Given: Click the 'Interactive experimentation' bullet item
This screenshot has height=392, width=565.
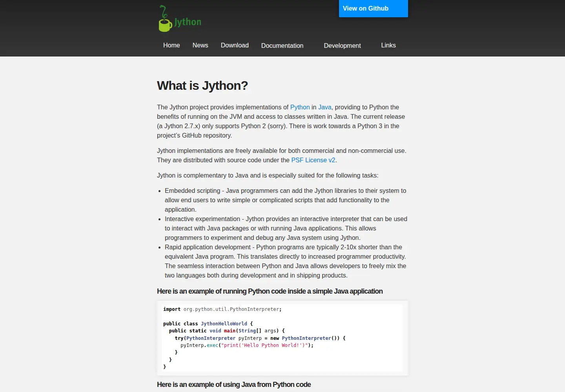Looking at the screenshot, I should (x=286, y=229).
